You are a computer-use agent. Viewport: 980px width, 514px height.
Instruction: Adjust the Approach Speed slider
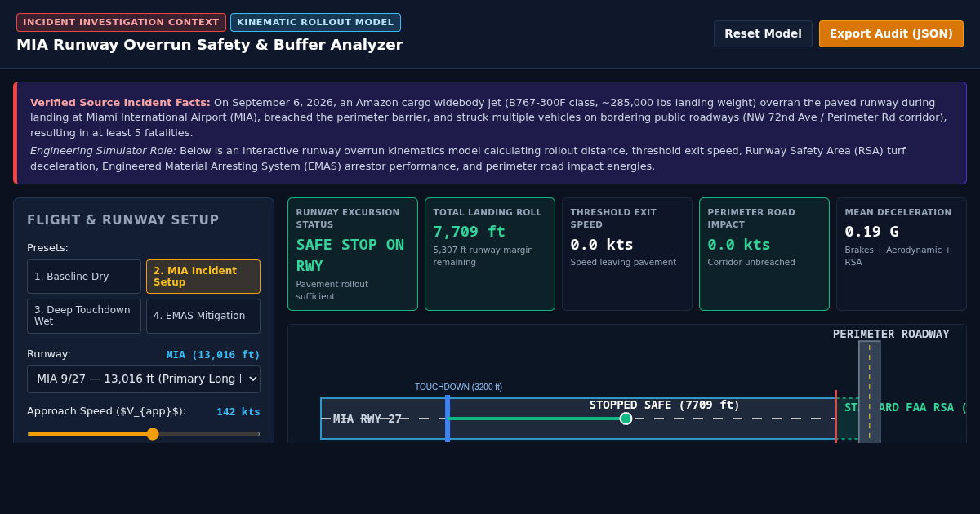[x=144, y=434]
